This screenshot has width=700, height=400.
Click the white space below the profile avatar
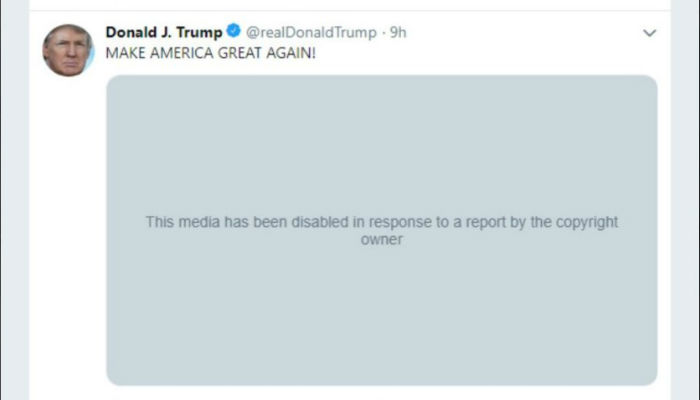[x=67, y=200]
